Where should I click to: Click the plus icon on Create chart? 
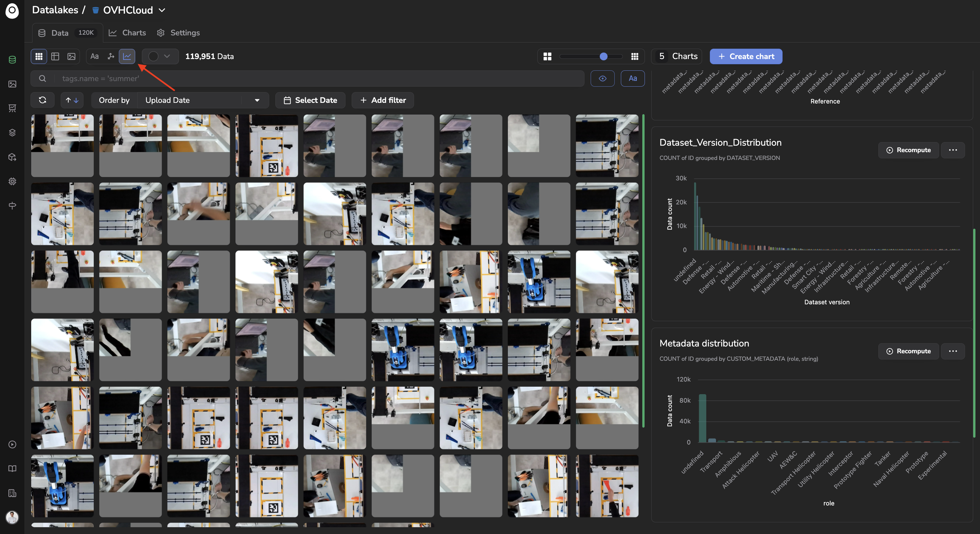pos(721,56)
